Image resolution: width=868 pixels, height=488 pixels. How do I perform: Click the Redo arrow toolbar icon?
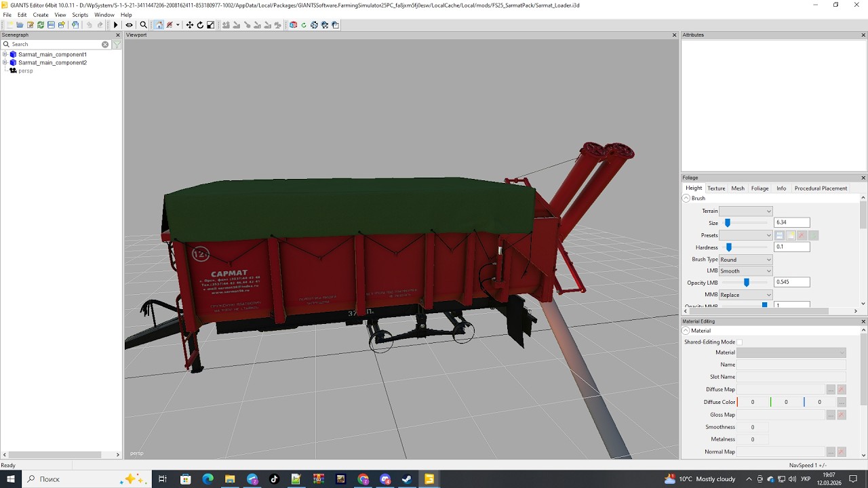[100, 25]
